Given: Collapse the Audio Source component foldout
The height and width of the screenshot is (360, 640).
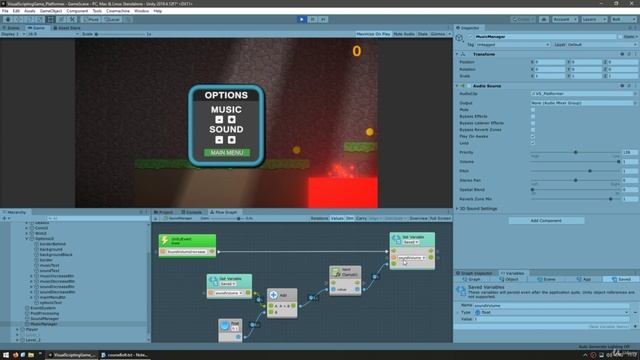Looking at the screenshot, I should point(457,86).
